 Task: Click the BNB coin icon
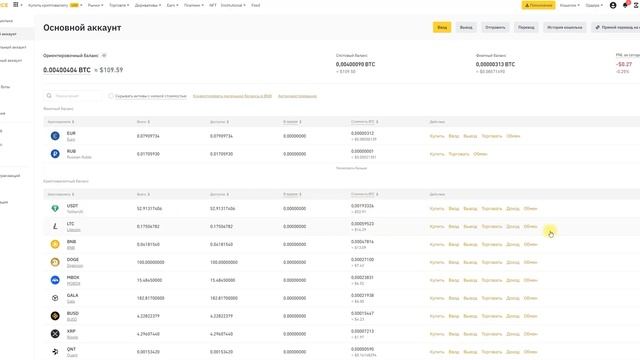click(55, 244)
